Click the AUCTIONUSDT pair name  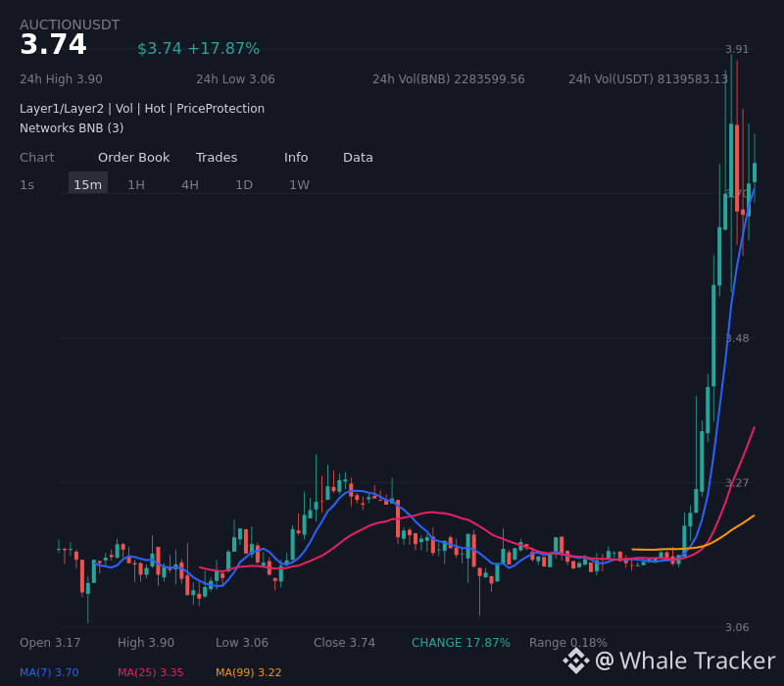coord(70,25)
